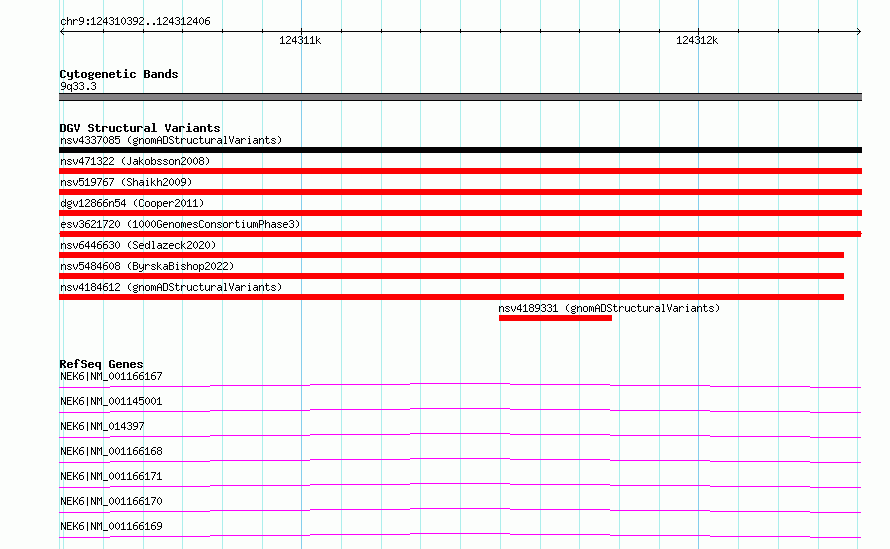This screenshot has height=549, width=890.
Task: Select the red bar under nsv5484608
Action: point(451,276)
